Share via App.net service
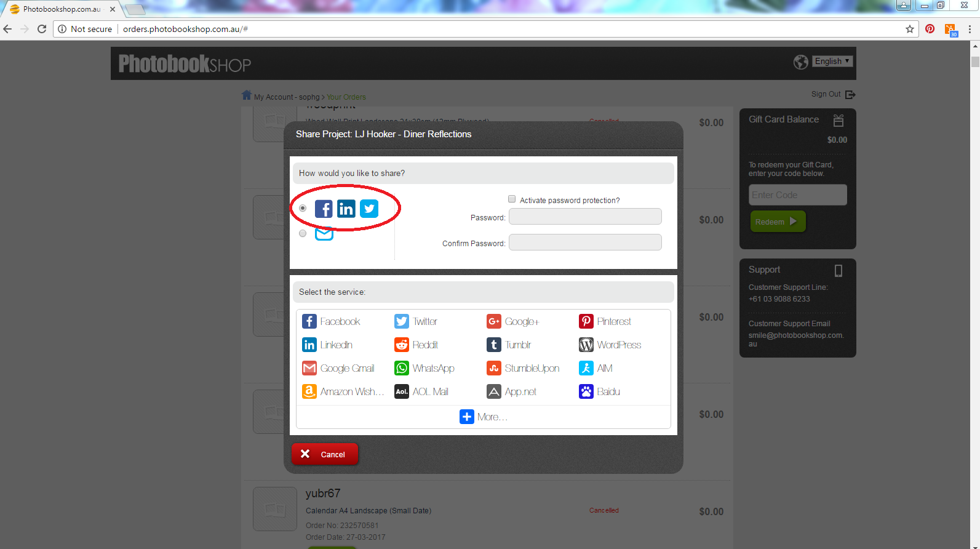This screenshot has width=980, height=549. [511, 391]
